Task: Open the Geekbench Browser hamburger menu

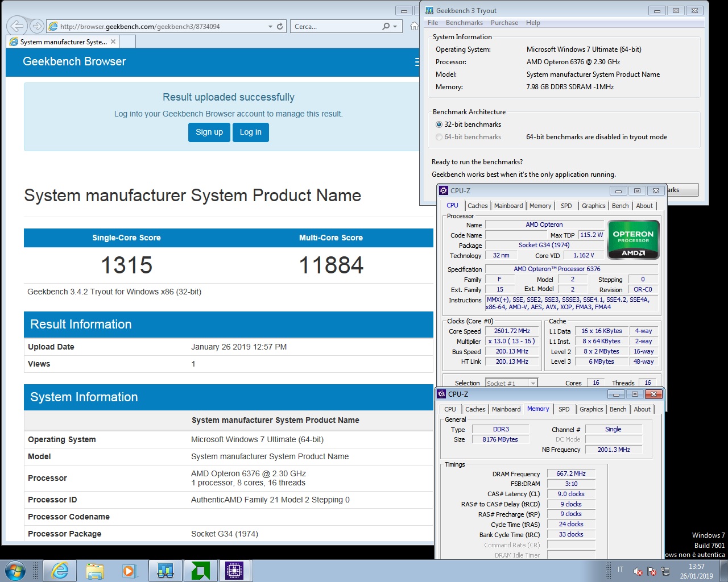Action: point(417,61)
